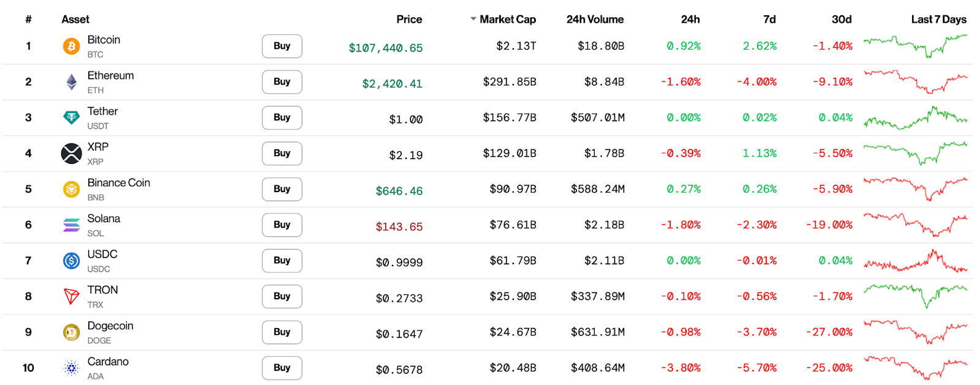The width and height of the screenshot is (980, 385).
Task: Click the Buy button for Solana
Action: coord(282,225)
